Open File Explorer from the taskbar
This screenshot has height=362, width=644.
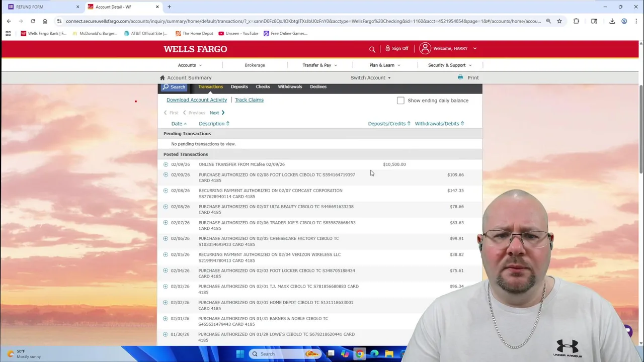point(389,354)
